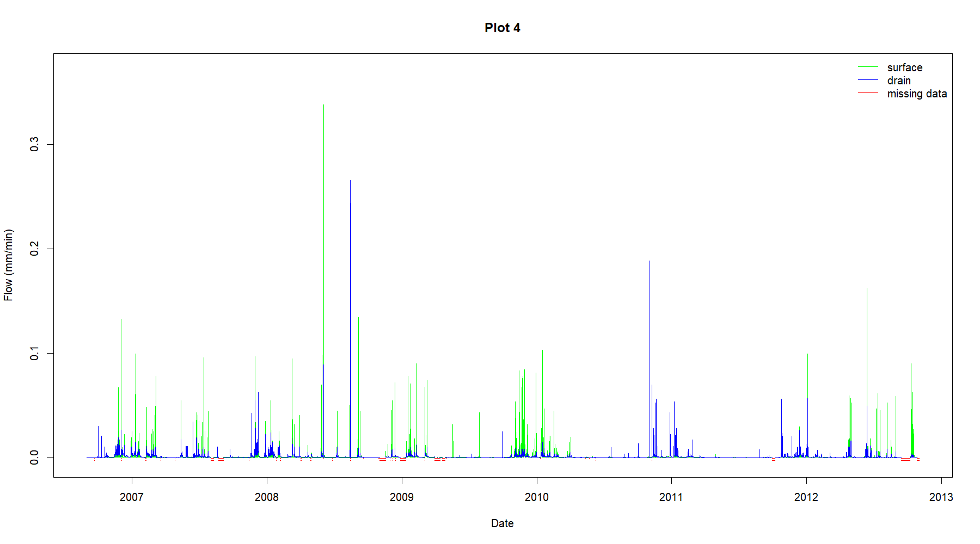Viewport: 980px width, 544px height.
Task: Click the 0.3 y-axis tick label
Action: click(x=35, y=144)
